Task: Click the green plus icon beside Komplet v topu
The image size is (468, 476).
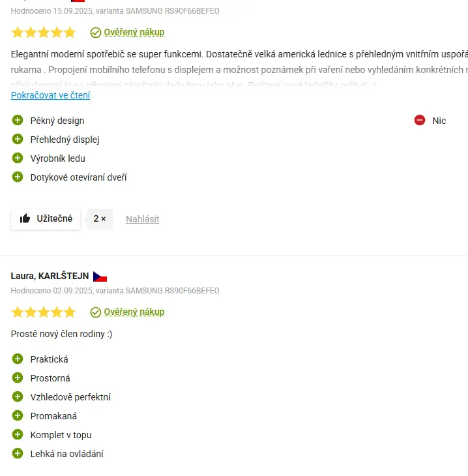Action: pyautogui.click(x=18, y=435)
